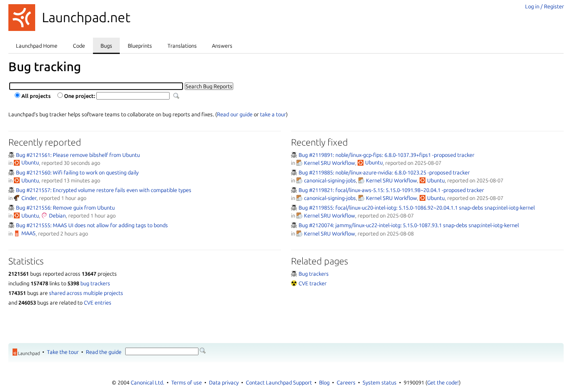Click bug icon next to Bug #2119855
This screenshot has height=392, width=572.
294,208
